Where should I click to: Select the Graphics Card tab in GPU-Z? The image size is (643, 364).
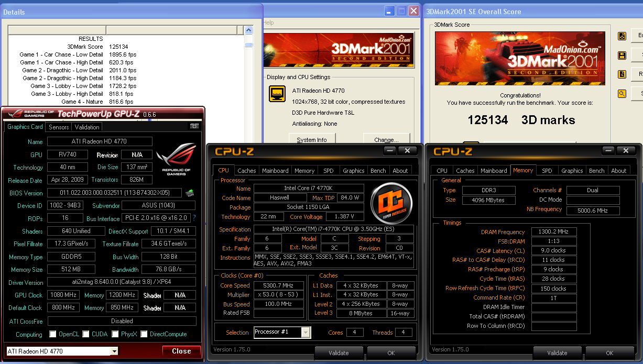click(25, 126)
